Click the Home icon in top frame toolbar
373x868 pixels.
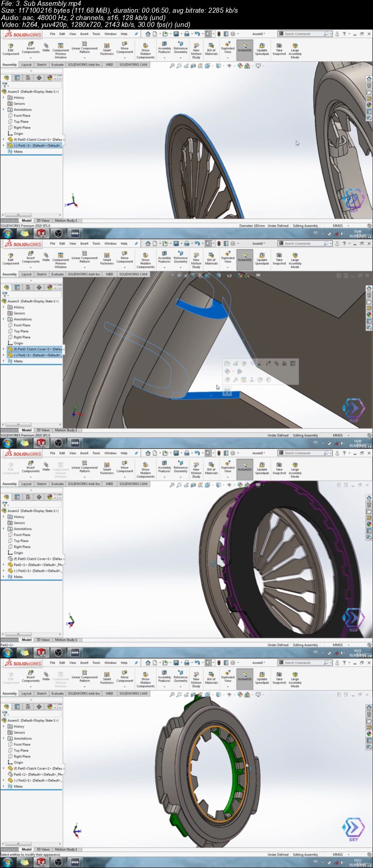148,34
